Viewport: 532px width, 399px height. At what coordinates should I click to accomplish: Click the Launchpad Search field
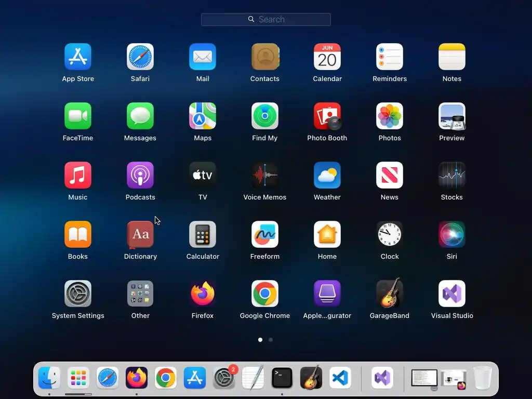point(266,19)
